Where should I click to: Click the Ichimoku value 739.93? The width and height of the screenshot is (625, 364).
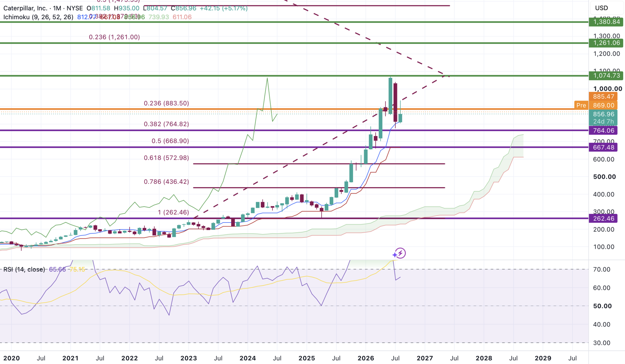[159, 17]
